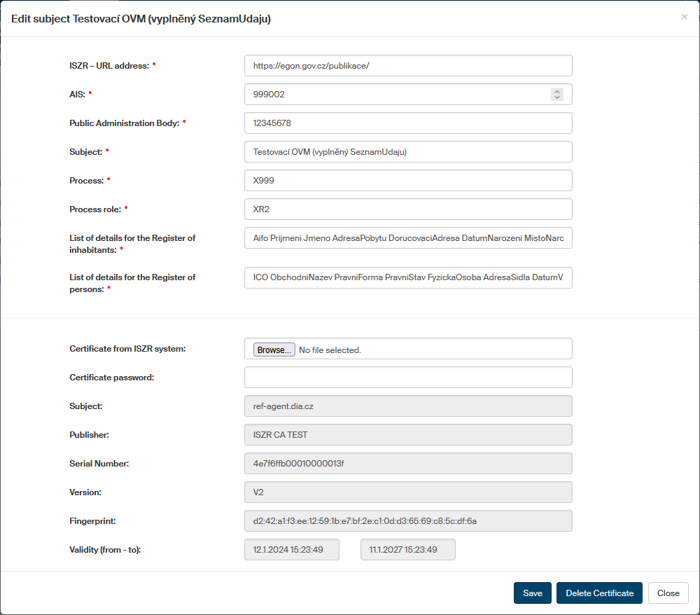Click the read-only Publisher field ISZR CA TEST
Screen dimensions: 700x615
coord(408,434)
